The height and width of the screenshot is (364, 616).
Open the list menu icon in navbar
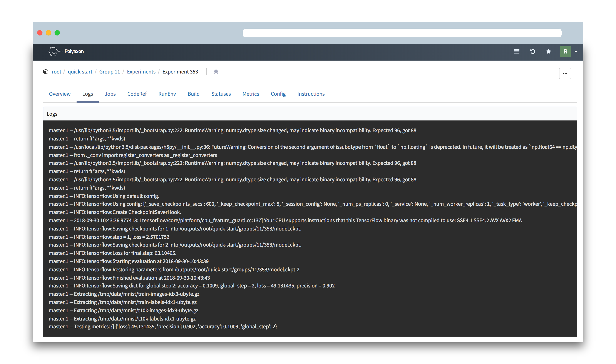[516, 52]
